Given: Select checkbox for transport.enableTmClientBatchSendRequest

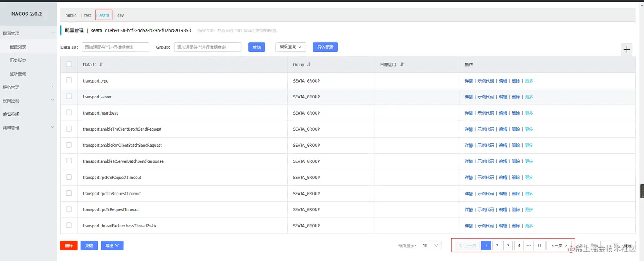Looking at the screenshot, I should pos(69,129).
